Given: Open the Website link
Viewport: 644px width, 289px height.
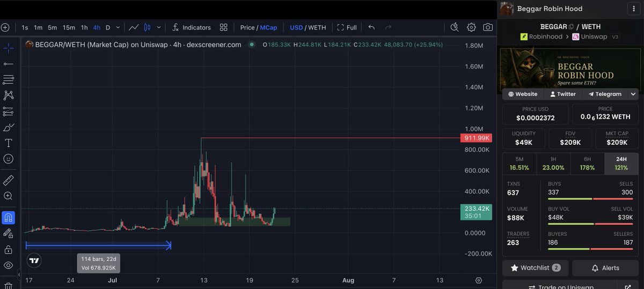Looking at the screenshot, I should tap(523, 94).
